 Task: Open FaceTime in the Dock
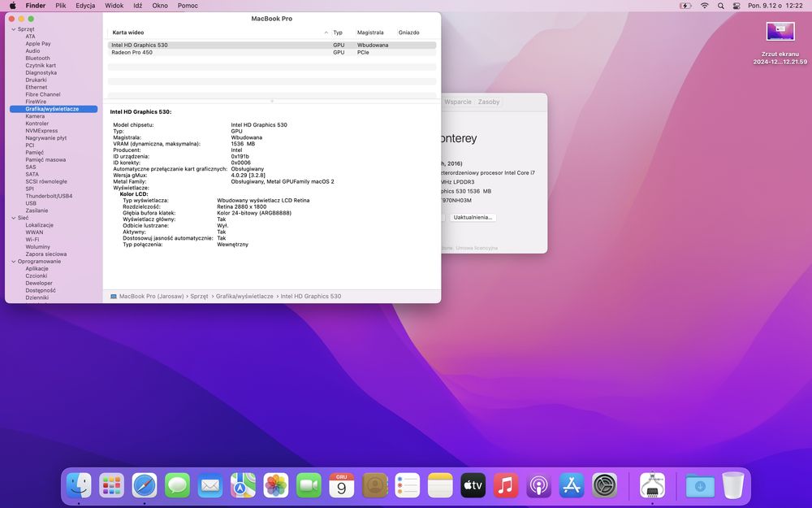pos(309,486)
